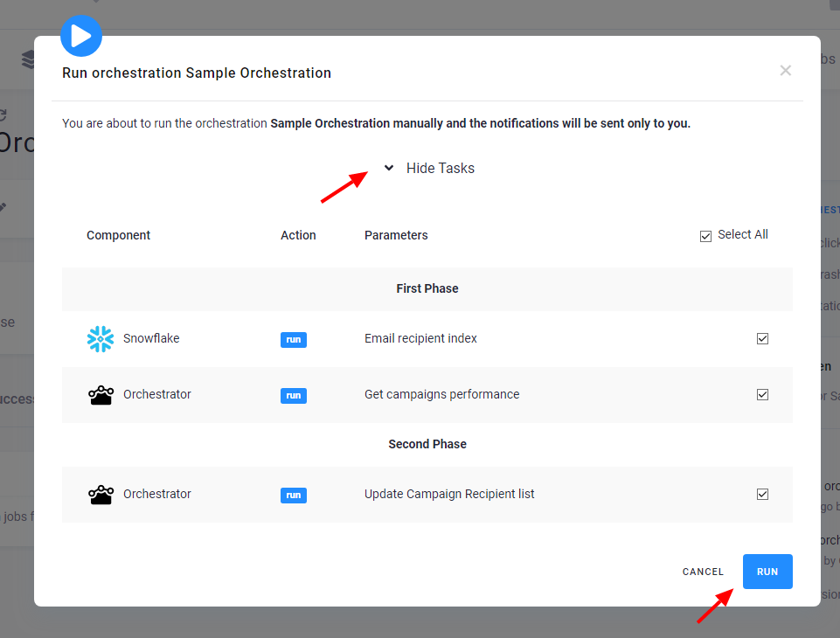Click the First Phase section header

coord(427,288)
